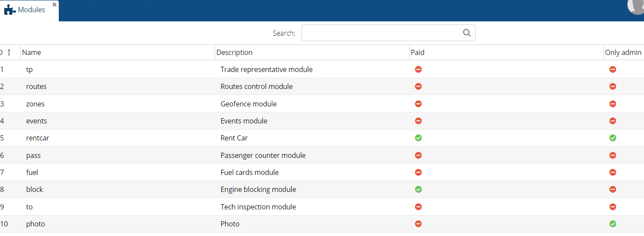Viewport: 644px width, 236px height.
Task: Click red Only admin icon for zones
Action: pyautogui.click(x=613, y=104)
